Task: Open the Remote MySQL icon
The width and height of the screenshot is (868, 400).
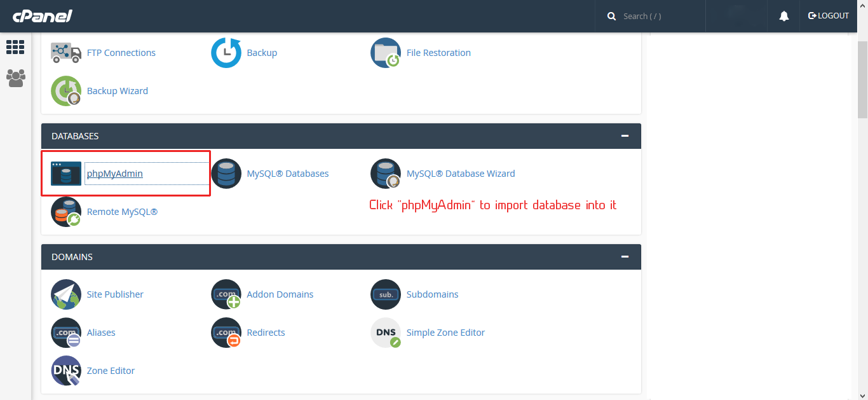Action: pyautogui.click(x=66, y=212)
